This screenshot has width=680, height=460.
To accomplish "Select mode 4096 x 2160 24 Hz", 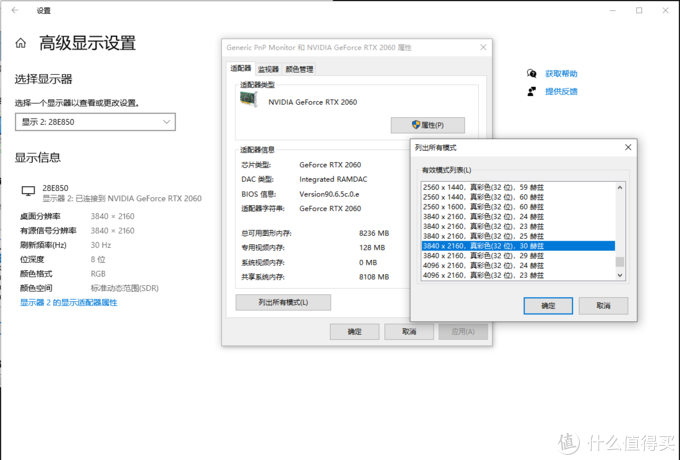I will pos(518,265).
